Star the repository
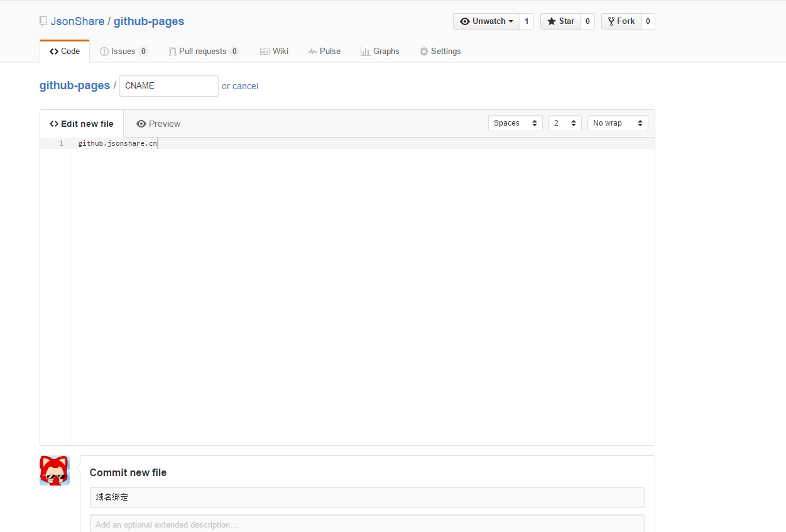Image resolution: width=786 pixels, height=532 pixels. coord(560,21)
